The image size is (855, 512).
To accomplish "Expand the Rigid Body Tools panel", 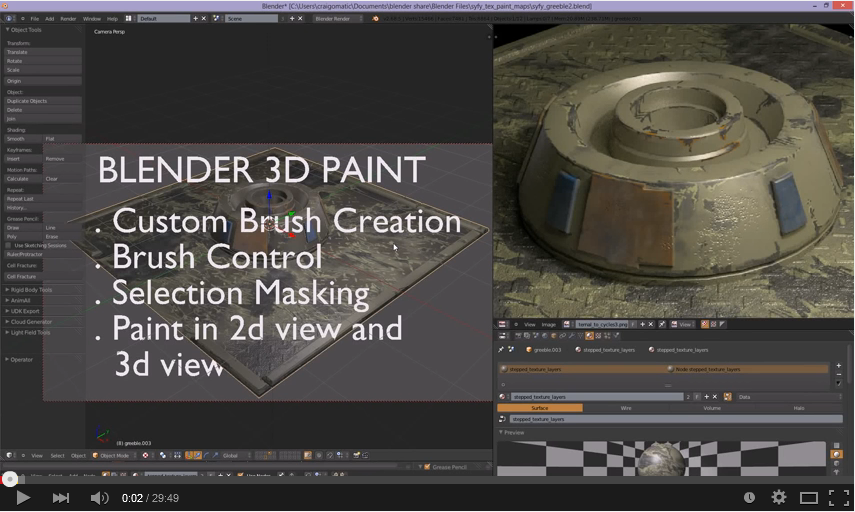I will [31, 290].
